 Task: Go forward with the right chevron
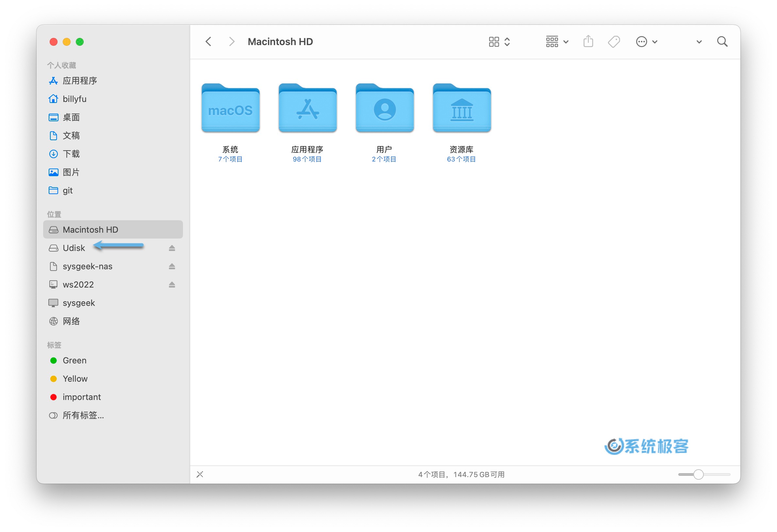click(231, 42)
